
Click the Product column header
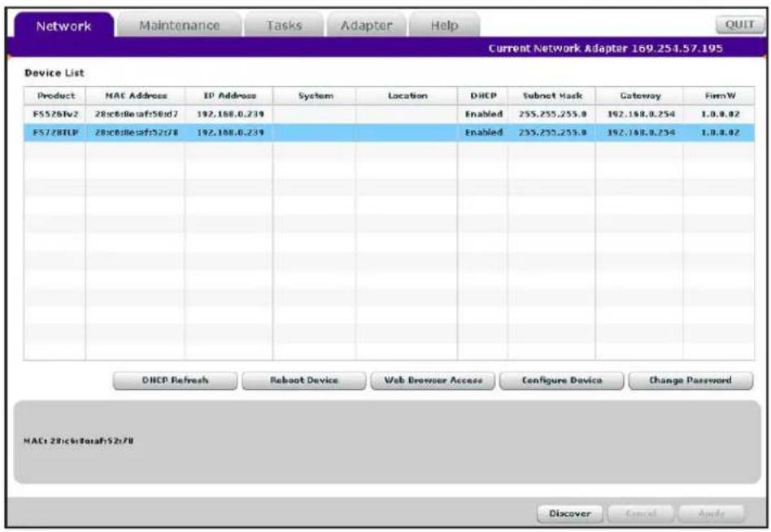(56, 96)
